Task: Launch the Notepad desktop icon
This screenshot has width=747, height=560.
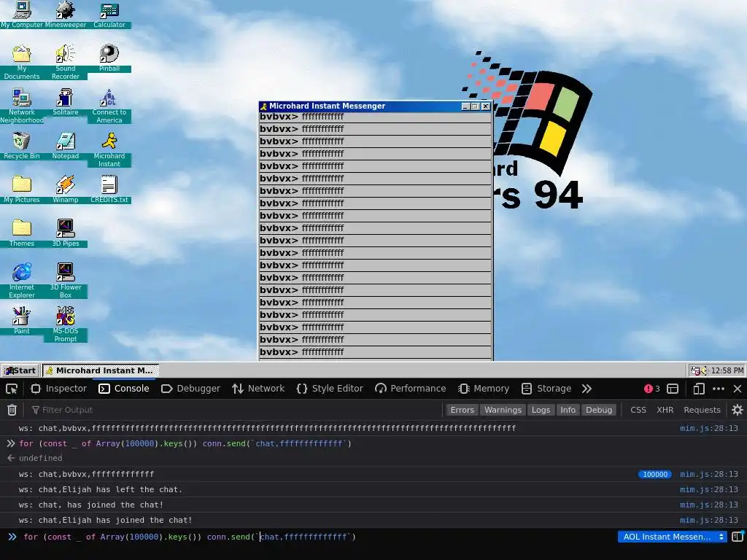Action: tap(65, 146)
